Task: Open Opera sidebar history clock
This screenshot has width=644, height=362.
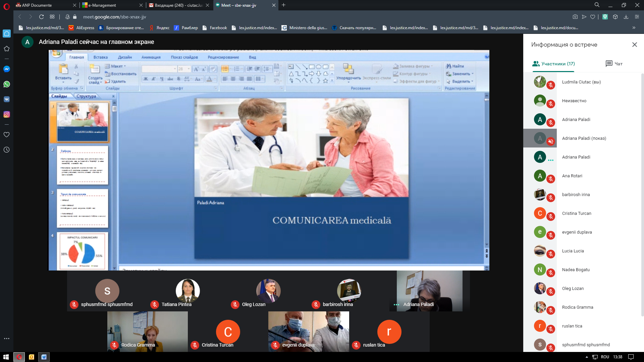Action: pyautogui.click(x=7, y=150)
